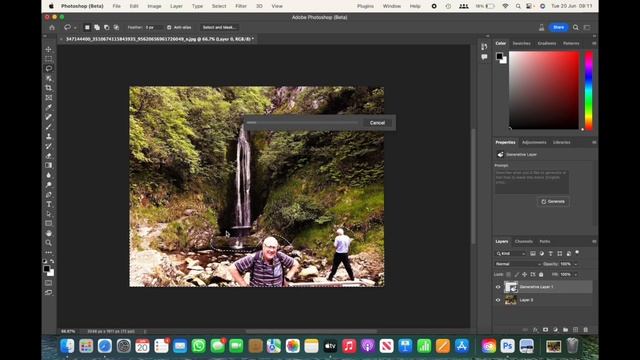Open the Fill value dropdown arrow
The width and height of the screenshot is (640, 360).
coord(576,274)
